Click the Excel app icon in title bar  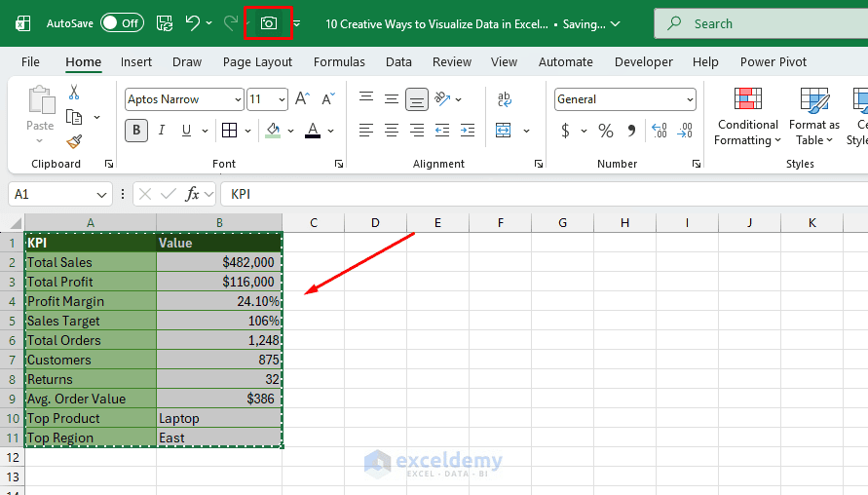(22, 23)
